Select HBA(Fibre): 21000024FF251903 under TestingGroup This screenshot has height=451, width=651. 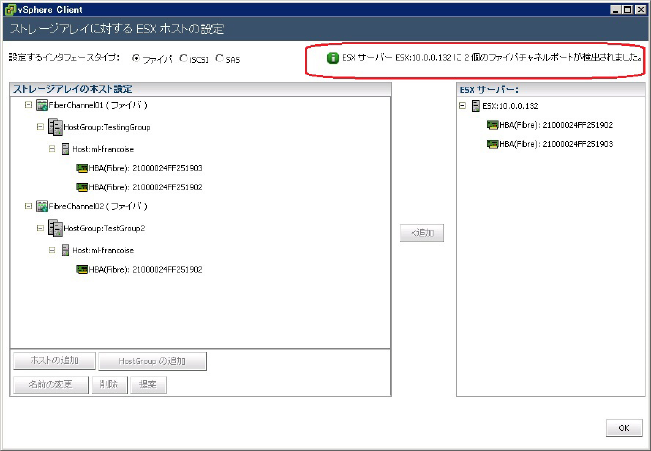click(x=145, y=168)
